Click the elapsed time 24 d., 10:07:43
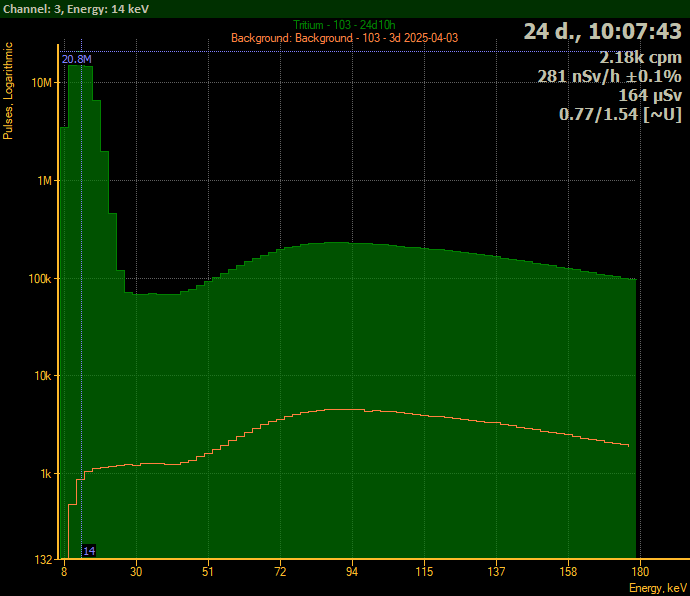 coord(602,31)
